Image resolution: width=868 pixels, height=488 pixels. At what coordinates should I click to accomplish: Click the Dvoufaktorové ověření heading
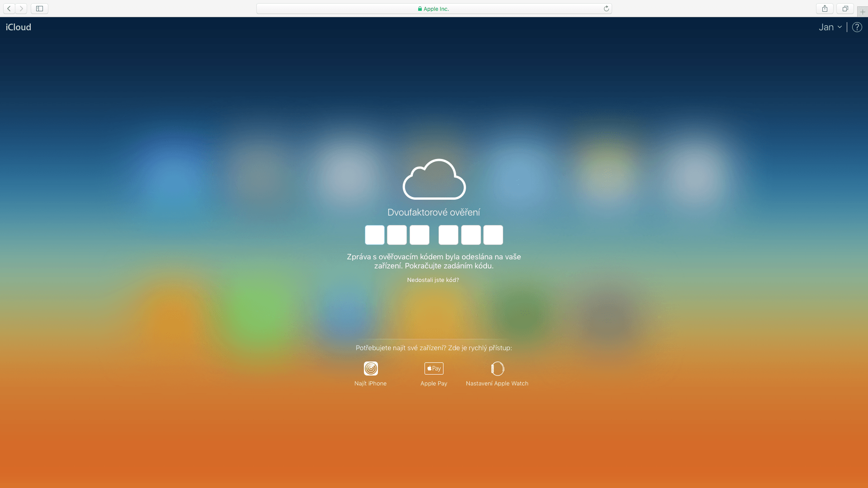tap(434, 212)
